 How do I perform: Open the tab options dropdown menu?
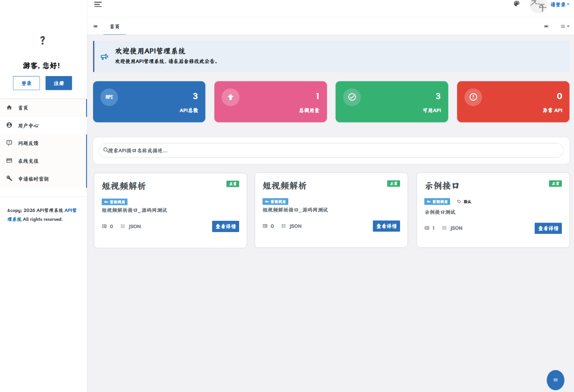click(565, 27)
